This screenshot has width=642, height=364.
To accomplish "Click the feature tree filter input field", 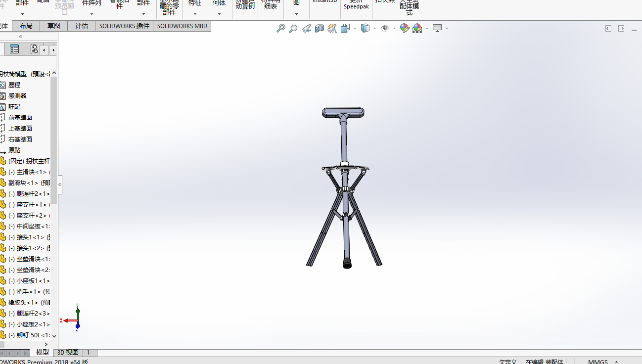I will click(x=28, y=62).
